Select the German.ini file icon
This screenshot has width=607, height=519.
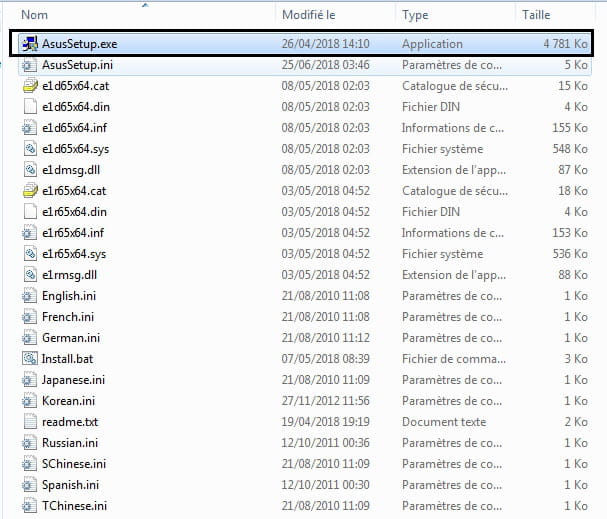(30, 338)
